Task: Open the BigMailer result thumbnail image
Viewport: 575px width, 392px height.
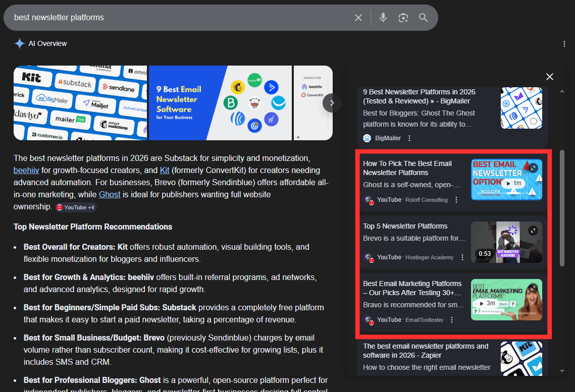Action: [x=521, y=107]
